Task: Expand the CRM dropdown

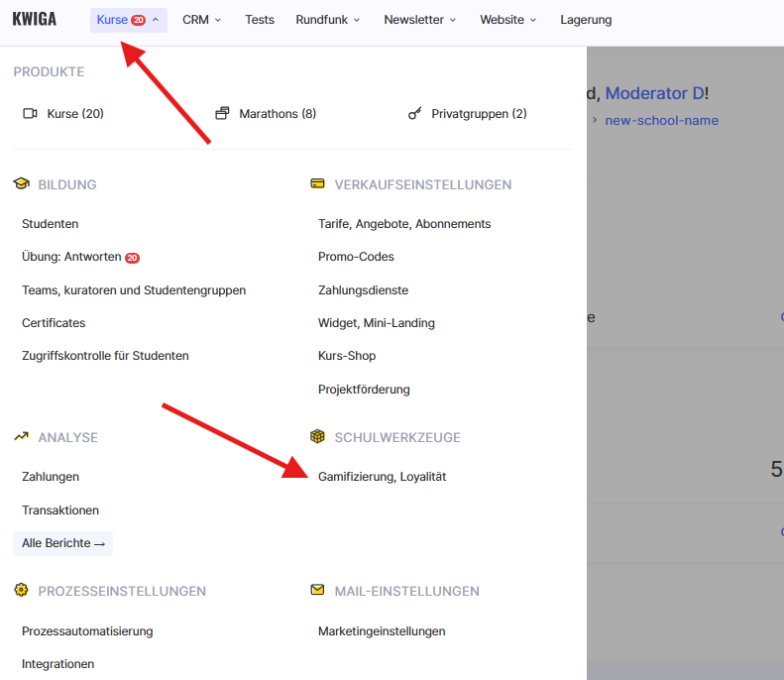Action: point(202,20)
